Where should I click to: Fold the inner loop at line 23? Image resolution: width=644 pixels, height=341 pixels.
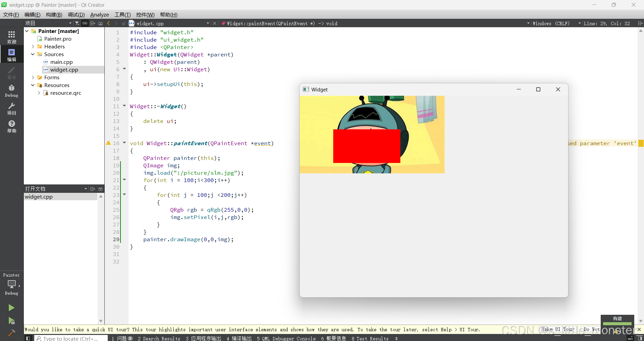pos(124,195)
